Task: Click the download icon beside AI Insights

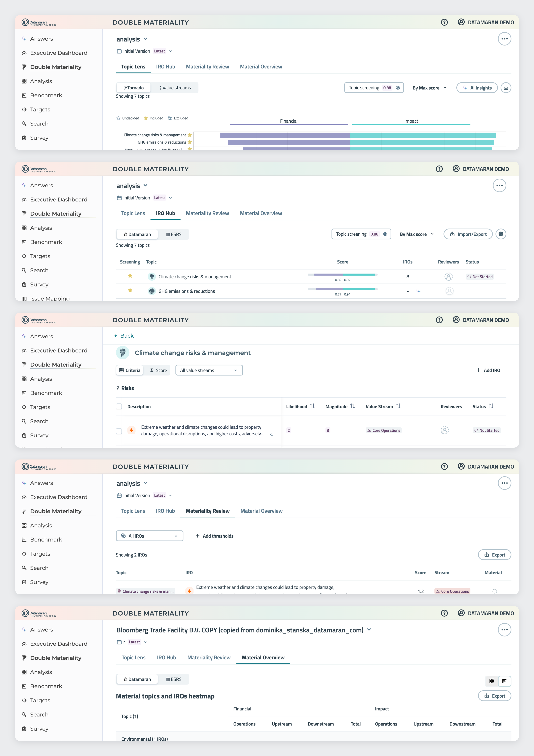Action: [x=506, y=88]
